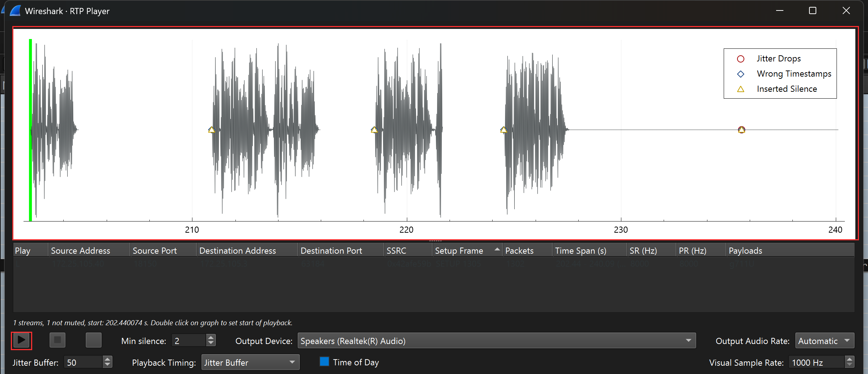
Task: Click the inserted silence triangle near 224 seconds
Action: point(503,130)
